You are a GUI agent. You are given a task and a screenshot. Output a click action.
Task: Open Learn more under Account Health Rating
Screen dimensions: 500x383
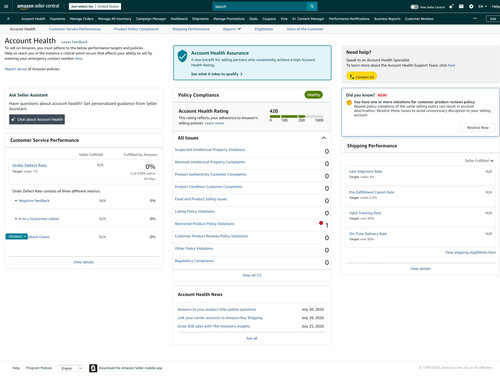click(214, 123)
